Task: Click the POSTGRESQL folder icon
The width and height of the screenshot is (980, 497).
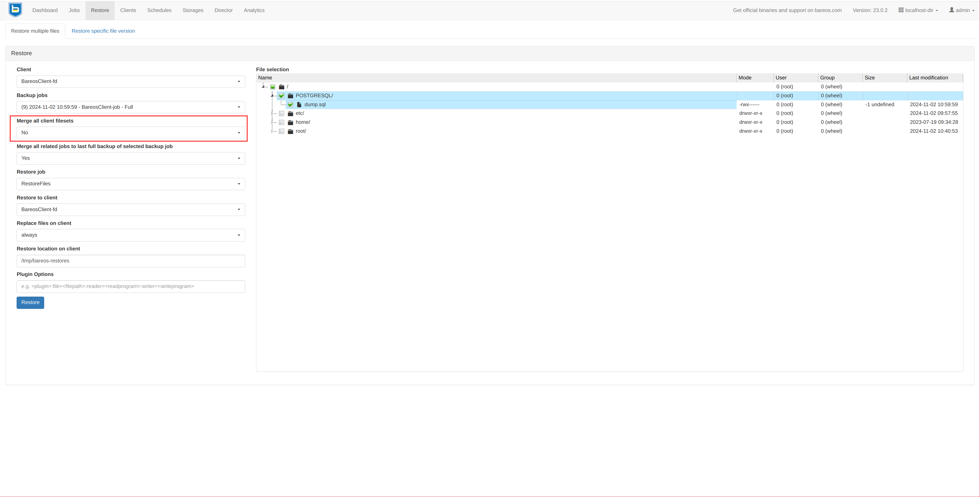Action: click(290, 96)
